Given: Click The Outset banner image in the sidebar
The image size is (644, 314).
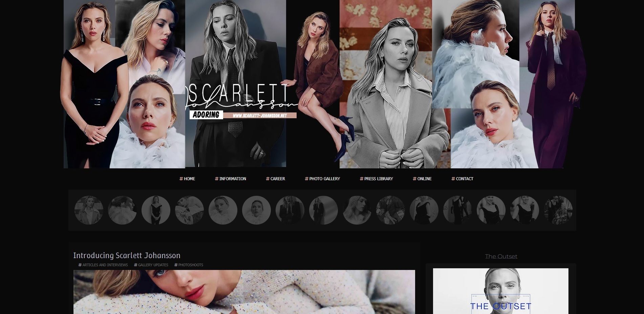Looking at the screenshot, I should click(x=500, y=291).
